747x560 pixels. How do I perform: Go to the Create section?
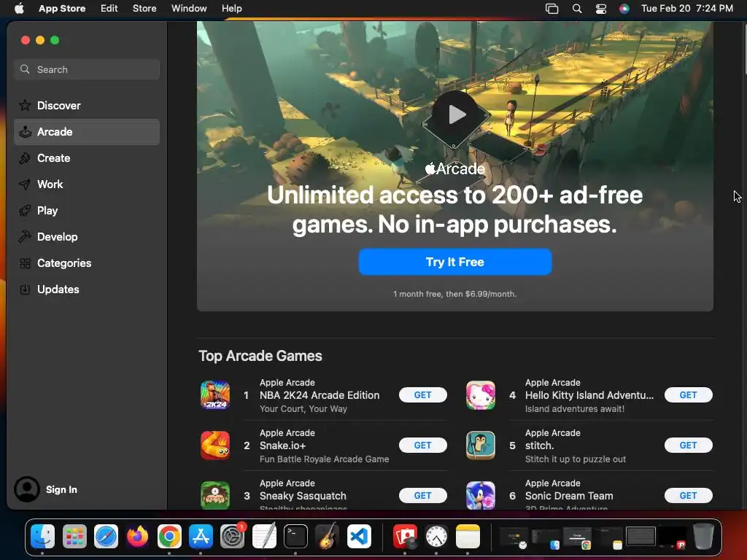[87, 158]
